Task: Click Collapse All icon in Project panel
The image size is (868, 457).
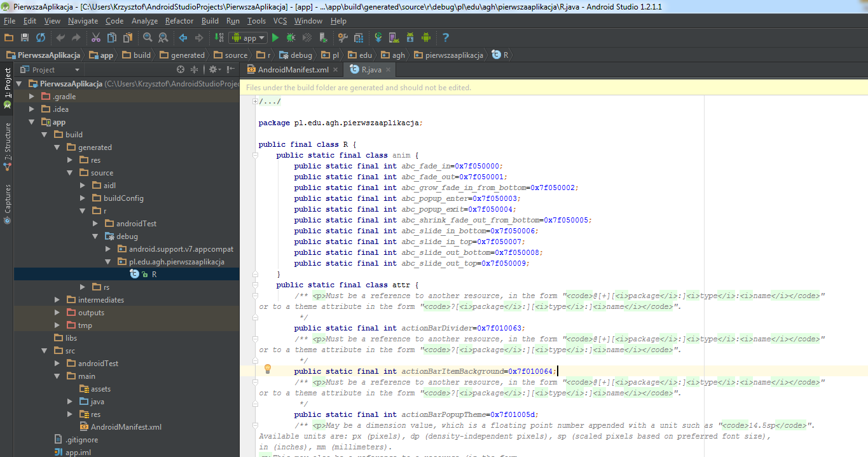Action: (x=196, y=70)
